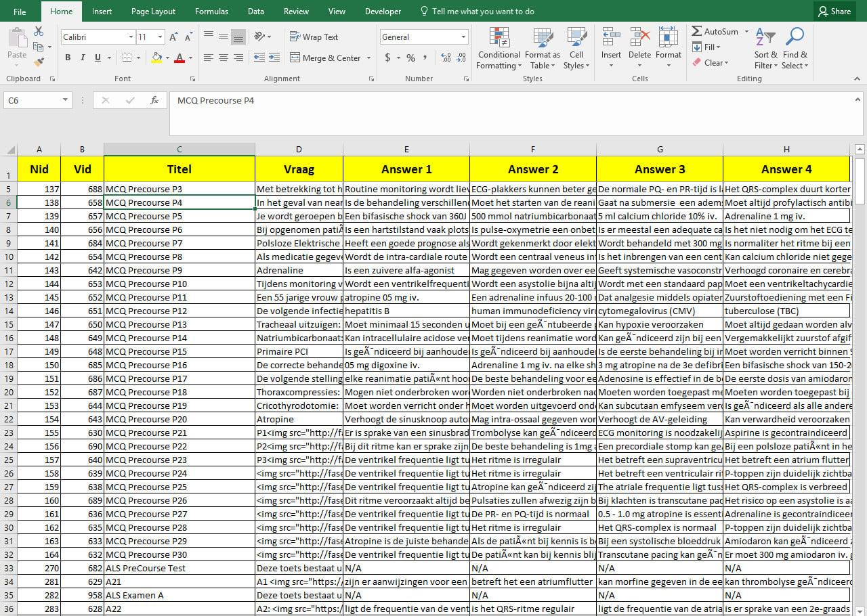Image resolution: width=867 pixels, height=616 pixels.
Task: Enable Wrap Text
Action: [x=316, y=37]
